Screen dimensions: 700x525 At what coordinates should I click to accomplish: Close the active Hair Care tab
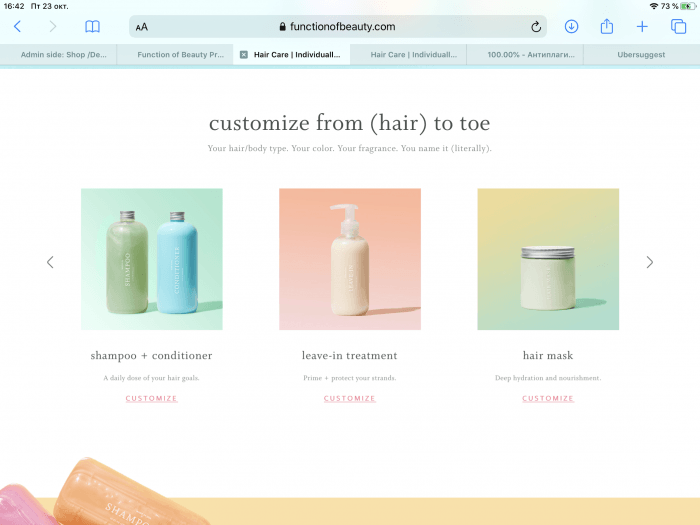pyautogui.click(x=244, y=54)
